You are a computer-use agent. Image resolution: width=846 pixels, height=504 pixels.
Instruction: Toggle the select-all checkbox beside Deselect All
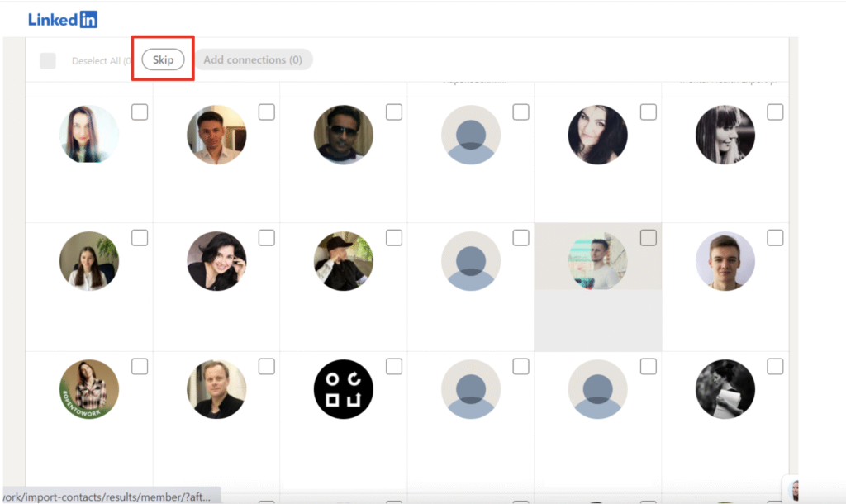coord(48,60)
